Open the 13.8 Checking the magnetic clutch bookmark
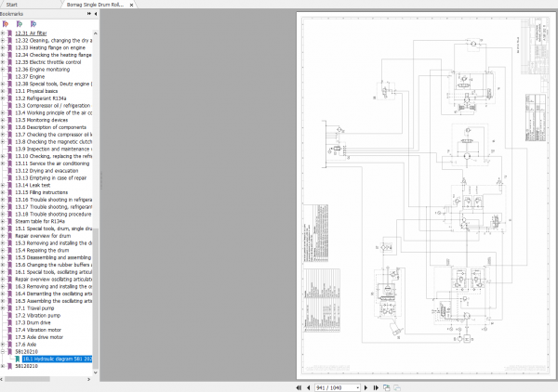Viewport: 558px width, 392px height. coord(53,142)
